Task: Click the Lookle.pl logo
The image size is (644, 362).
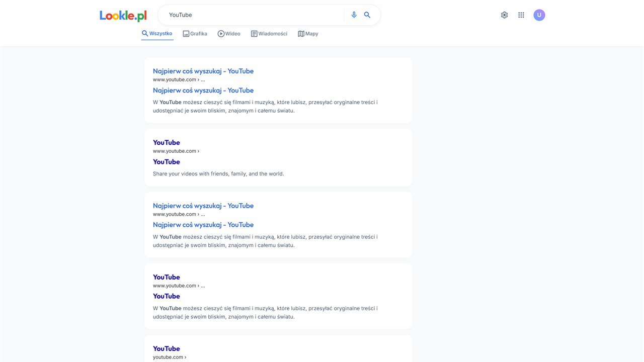Action: 123,16
